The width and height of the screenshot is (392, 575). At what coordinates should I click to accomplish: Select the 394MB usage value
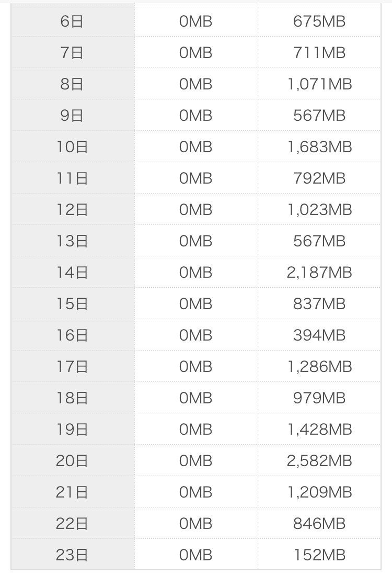tap(319, 335)
